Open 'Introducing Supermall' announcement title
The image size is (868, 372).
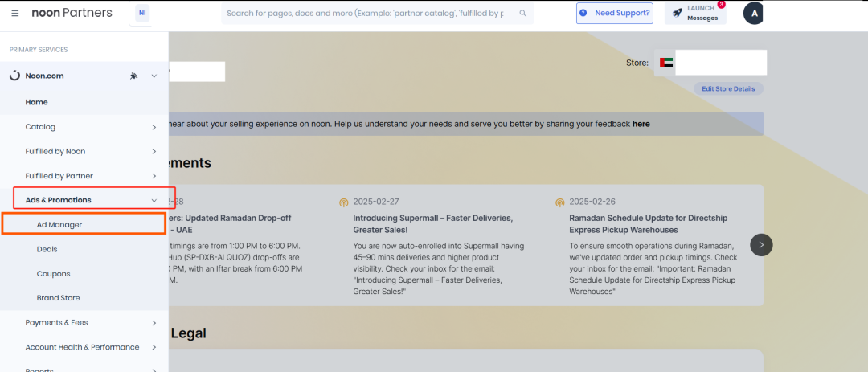[432, 223]
